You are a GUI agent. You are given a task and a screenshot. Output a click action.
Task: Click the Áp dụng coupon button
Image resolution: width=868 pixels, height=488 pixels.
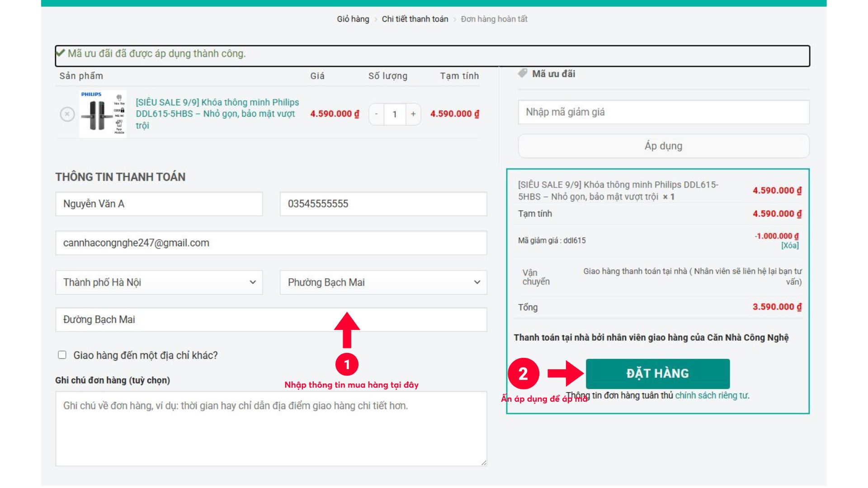663,146
